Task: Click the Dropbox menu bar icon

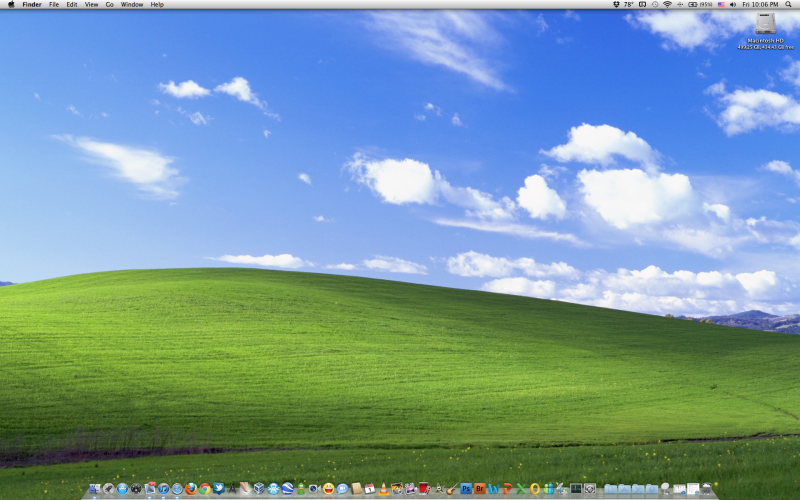Action: 616,4
